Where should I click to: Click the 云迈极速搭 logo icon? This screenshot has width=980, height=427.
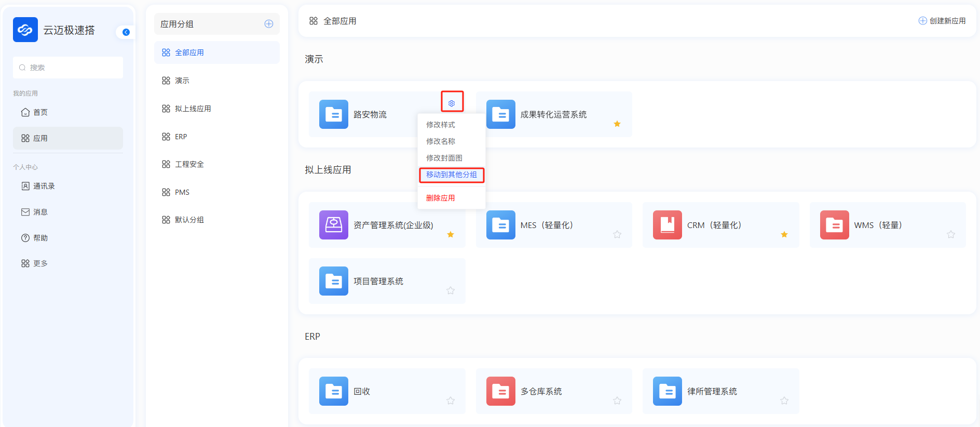pyautogui.click(x=25, y=30)
